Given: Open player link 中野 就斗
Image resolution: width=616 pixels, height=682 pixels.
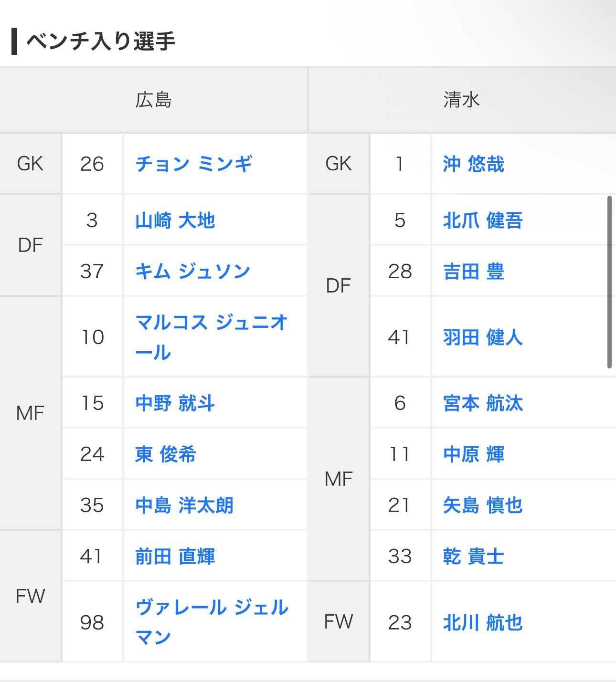Looking at the screenshot, I should click(x=175, y=403).
